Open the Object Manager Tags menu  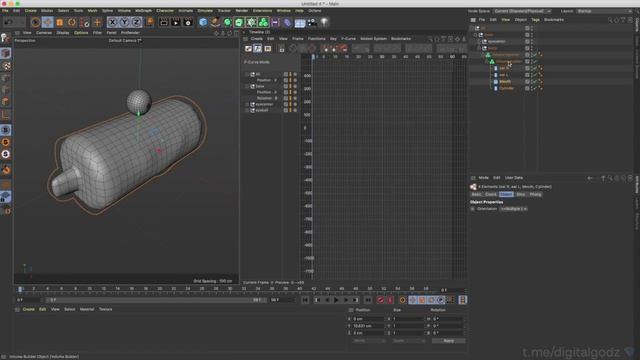coord(535,20)
